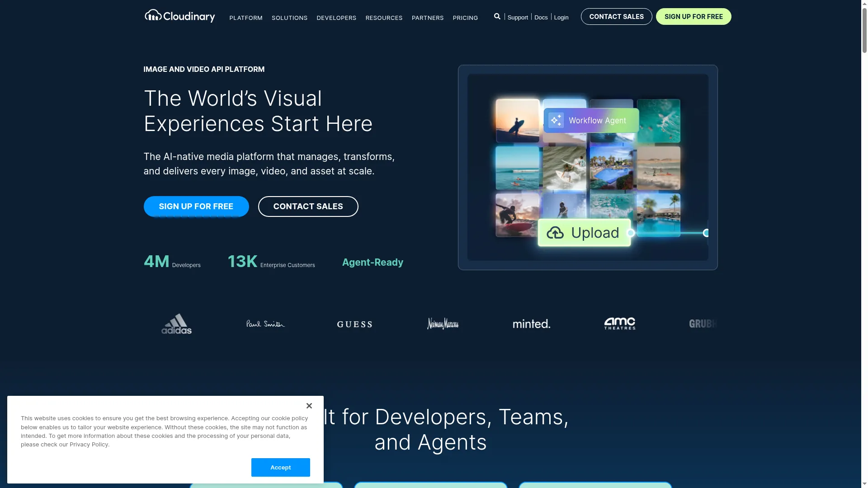Open the Support link
Image resolution: width=868 pixels, height=488 pixels.
(x=518, y=17)
